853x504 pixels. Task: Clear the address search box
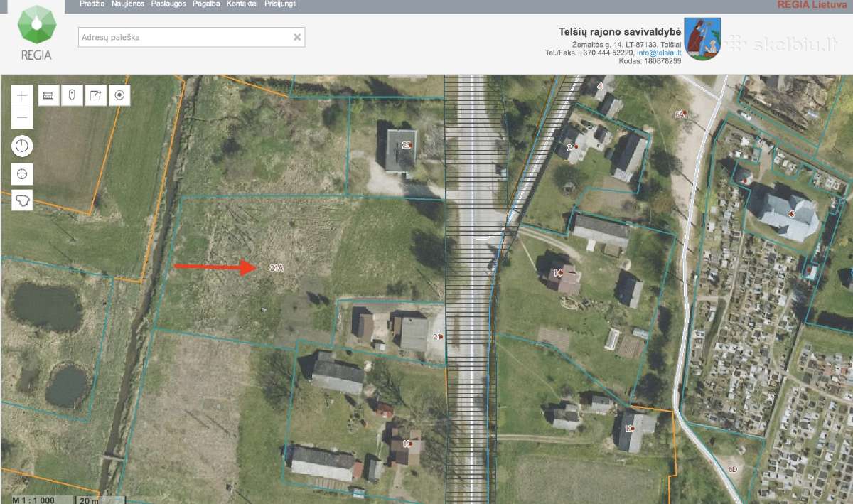[x=297, y=37]
